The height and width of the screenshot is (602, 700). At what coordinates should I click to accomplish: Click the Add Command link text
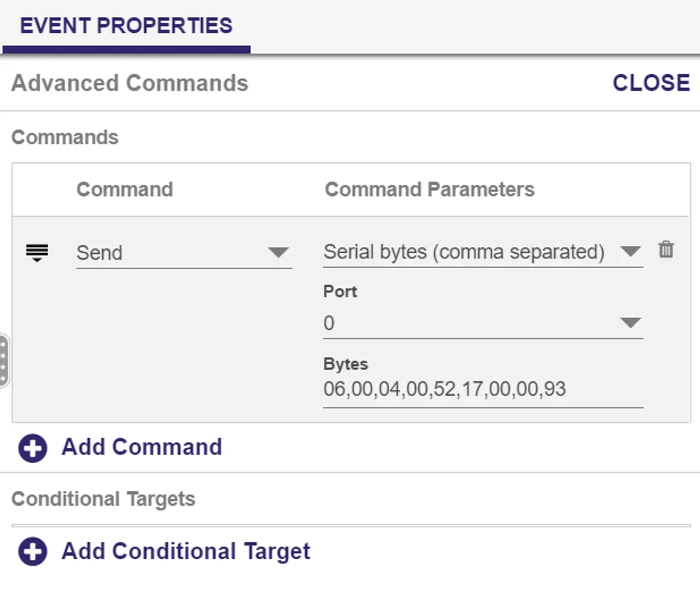pyautogui.click(x=142, y=447)
